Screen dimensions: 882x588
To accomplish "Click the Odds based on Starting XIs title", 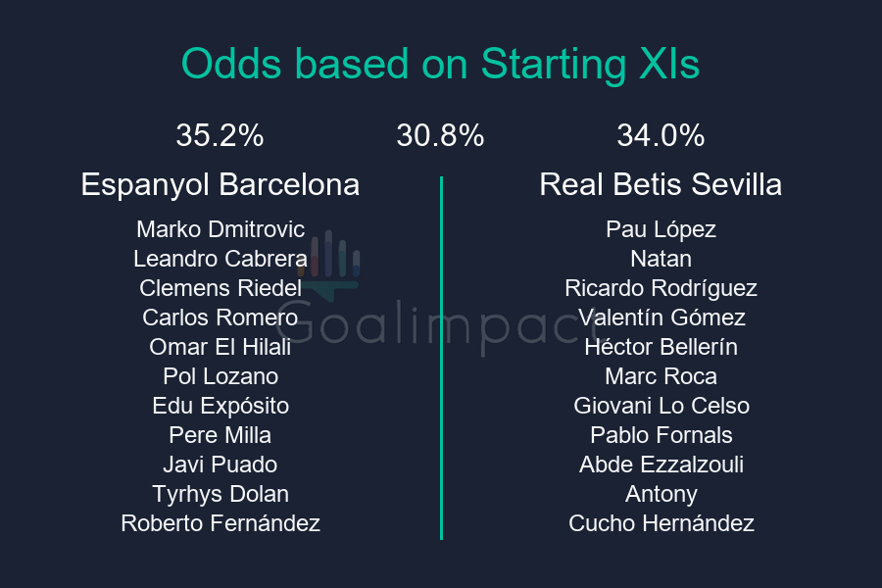I will (440, 65).
